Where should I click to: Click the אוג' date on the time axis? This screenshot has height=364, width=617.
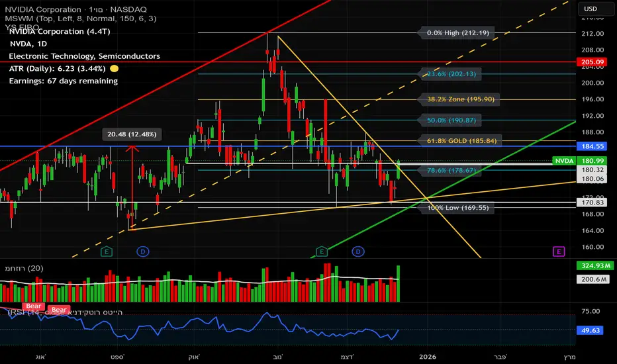(40, 357)
